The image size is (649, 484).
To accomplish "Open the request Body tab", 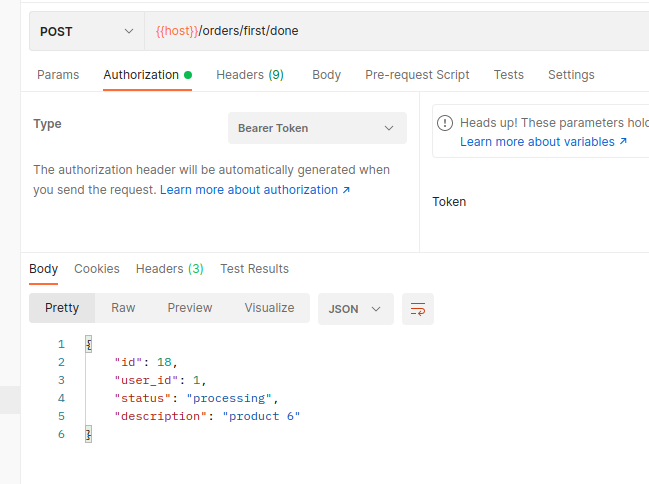I will click(327, 75).
